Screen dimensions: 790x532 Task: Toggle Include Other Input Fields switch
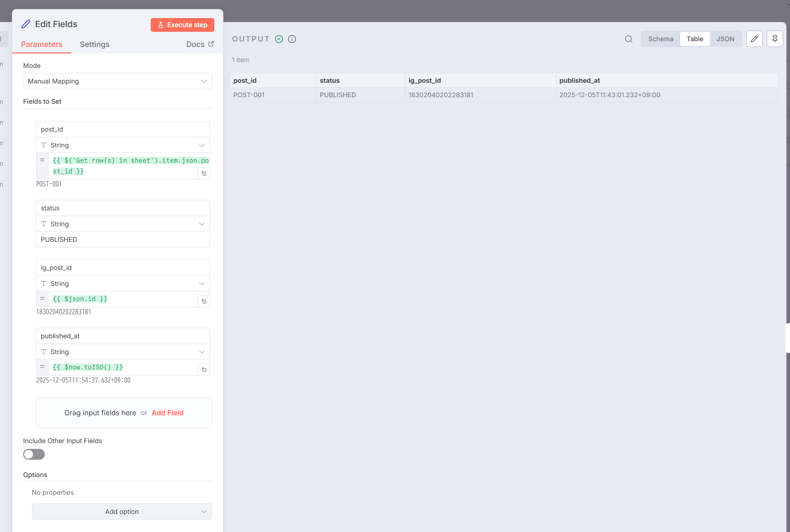click(x=34, y=454)
